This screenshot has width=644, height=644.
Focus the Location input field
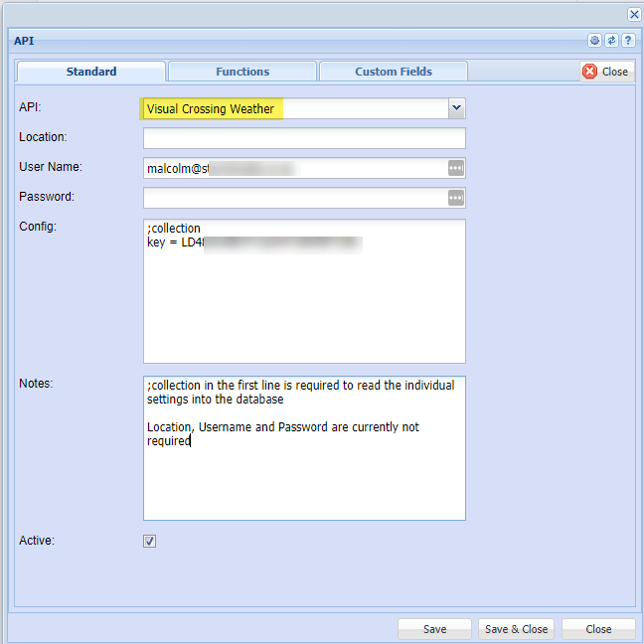(x=304, y=138)
